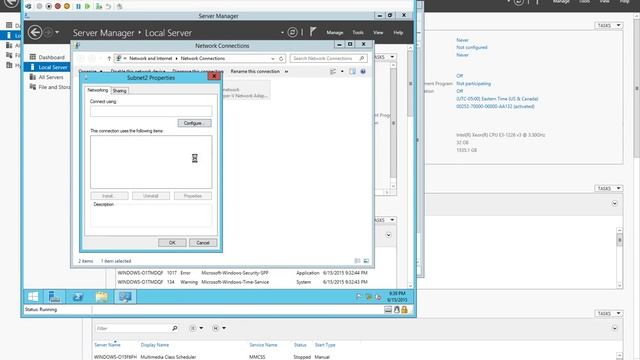
Task: Go back in inner Server Manager
Action: point(35,32)
